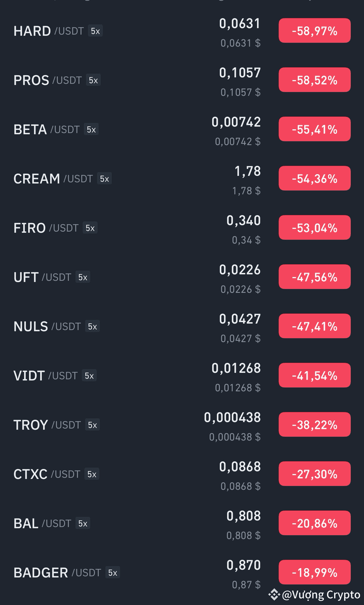Open the BADGER/USDT trading pair
364x605 pixels.
182,572
